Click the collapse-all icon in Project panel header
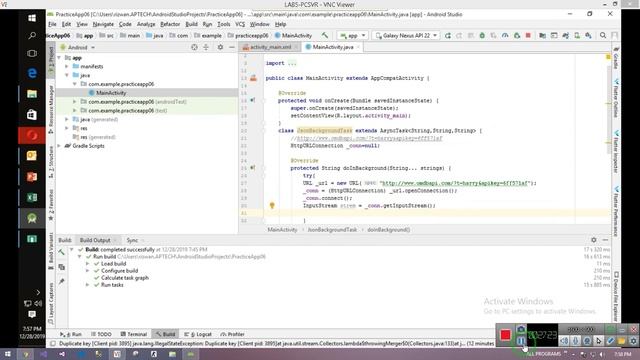The height and width of the screenshot is (360, 640). 206,47
